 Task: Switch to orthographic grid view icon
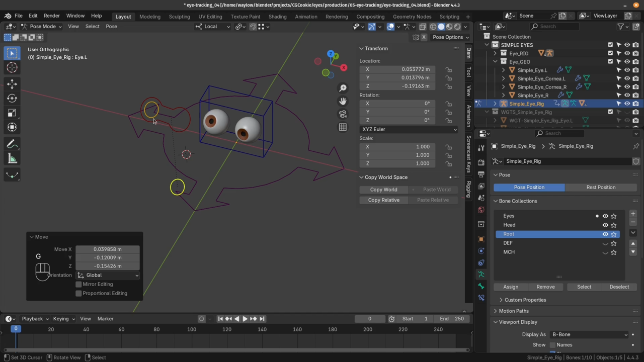(x=343, y=127)
